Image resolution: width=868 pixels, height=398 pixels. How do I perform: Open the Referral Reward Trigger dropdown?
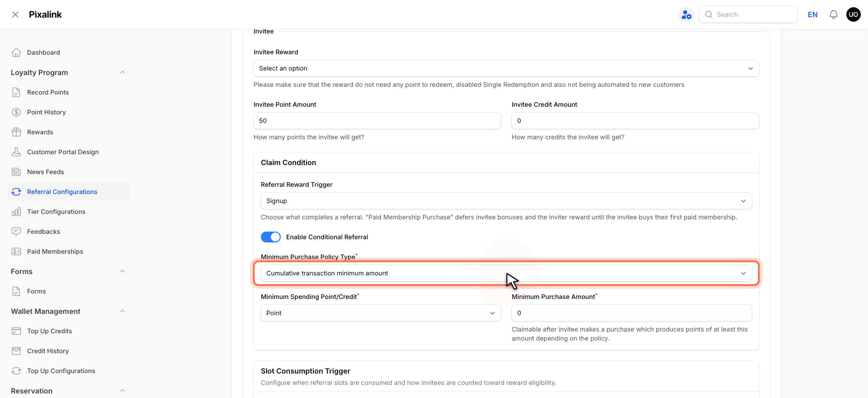(506, 201)
